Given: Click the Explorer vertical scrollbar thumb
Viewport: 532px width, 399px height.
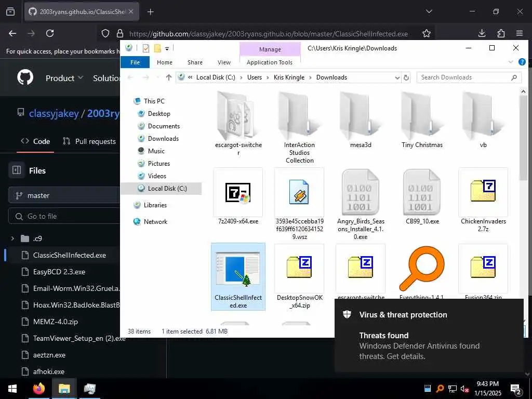Looking at the screenshot, I should [x=523, y=137].
